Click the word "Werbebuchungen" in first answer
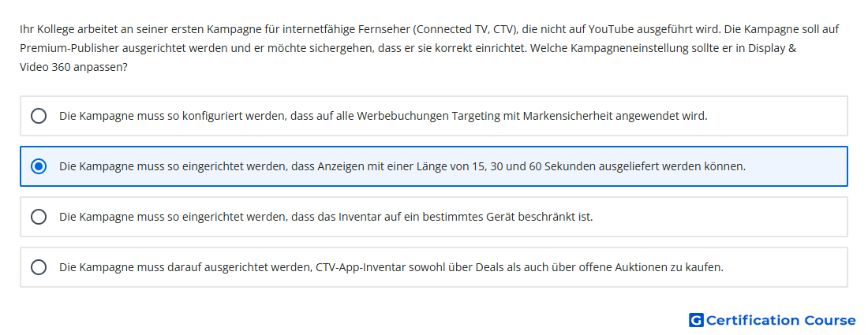 tap(402, 116)
